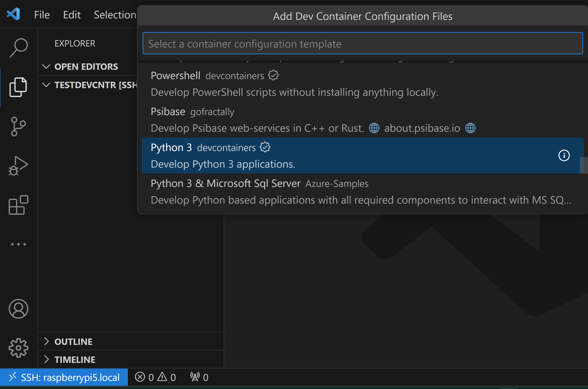Open the Explorer view icon
The height and width of the screenshot is (389, 588).
[x=18, y=87]
